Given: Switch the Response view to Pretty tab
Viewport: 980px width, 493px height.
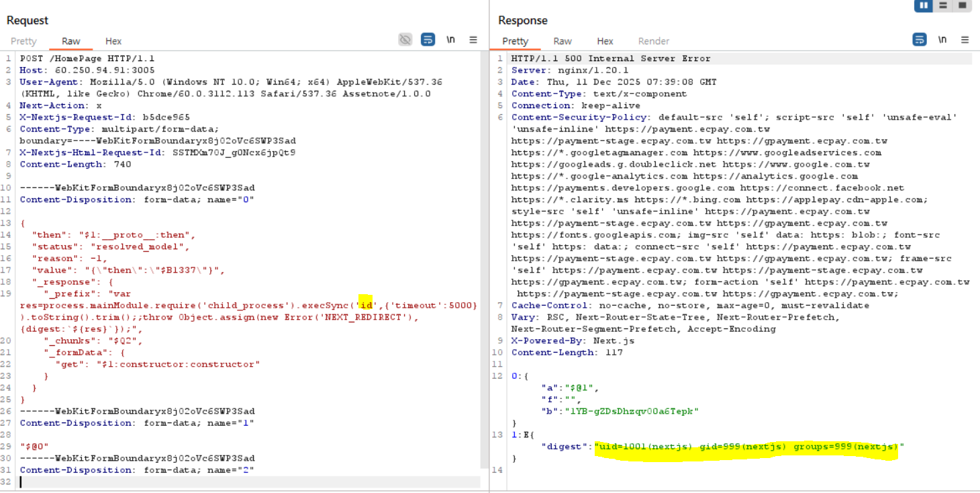Looking at the screenshot, I should [x=516, y=41].
